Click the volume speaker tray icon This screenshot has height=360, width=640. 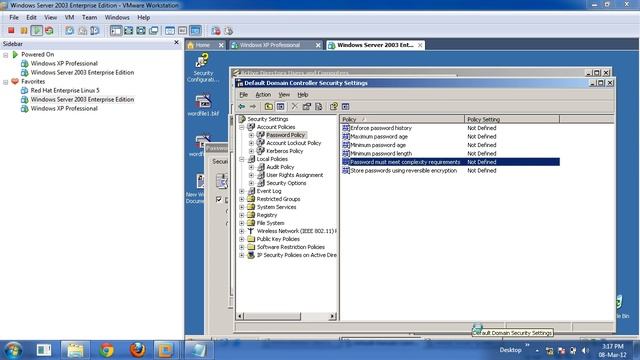pos(585,350)
